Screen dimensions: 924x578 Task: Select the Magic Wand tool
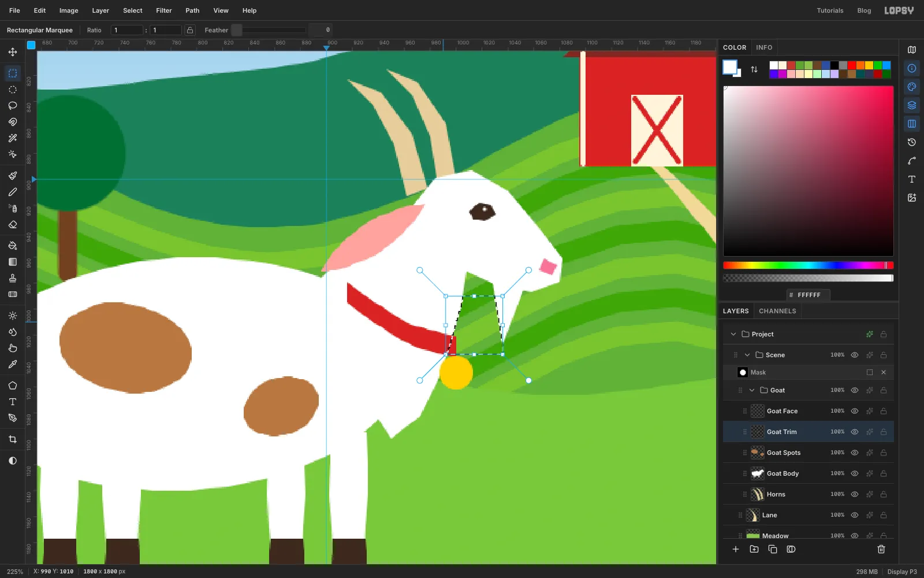(13, 138)
